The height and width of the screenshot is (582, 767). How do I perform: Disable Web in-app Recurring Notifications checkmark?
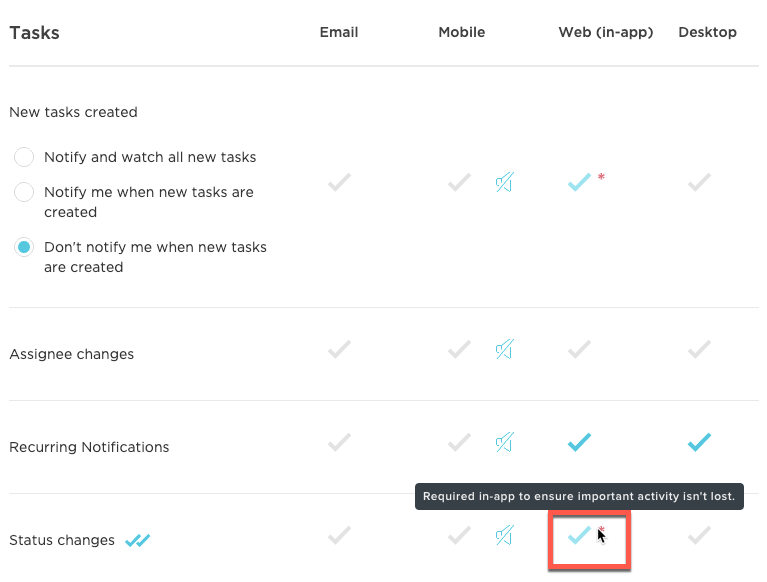(579, 442)
